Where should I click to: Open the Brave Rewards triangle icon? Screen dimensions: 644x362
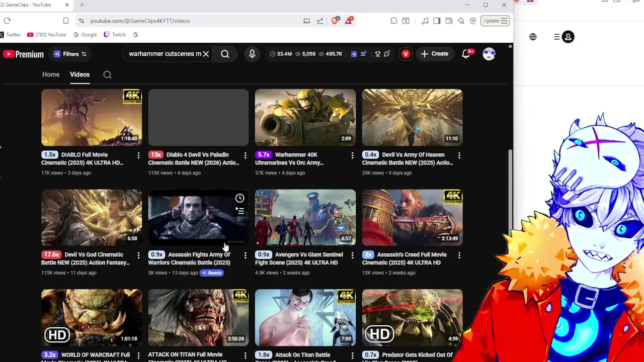pyautogui.click(x=349, y=21)
